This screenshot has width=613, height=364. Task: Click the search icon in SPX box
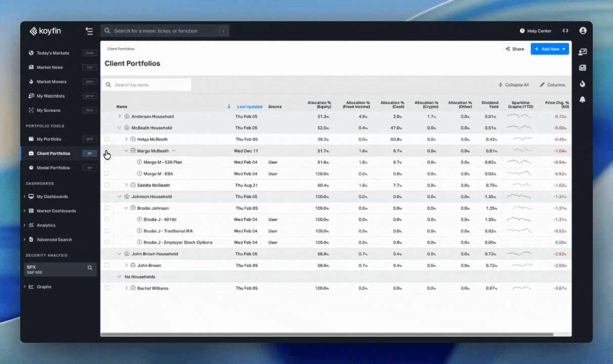click(90, 268)
